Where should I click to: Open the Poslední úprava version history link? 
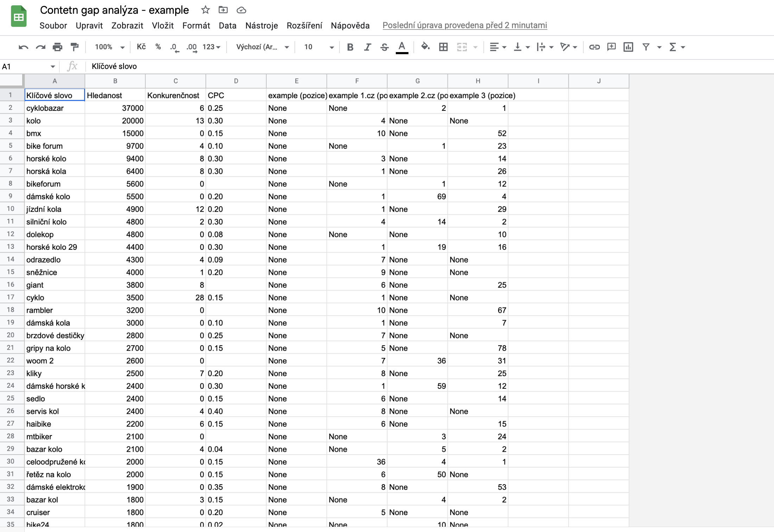pyautogui.click(x=464, y=25)
